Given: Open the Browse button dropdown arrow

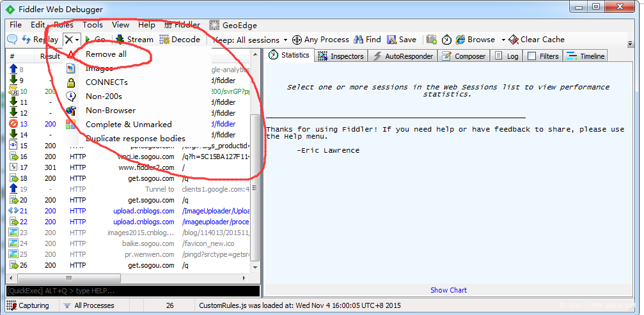Looking at the screenshot, I should click(503, 40).
